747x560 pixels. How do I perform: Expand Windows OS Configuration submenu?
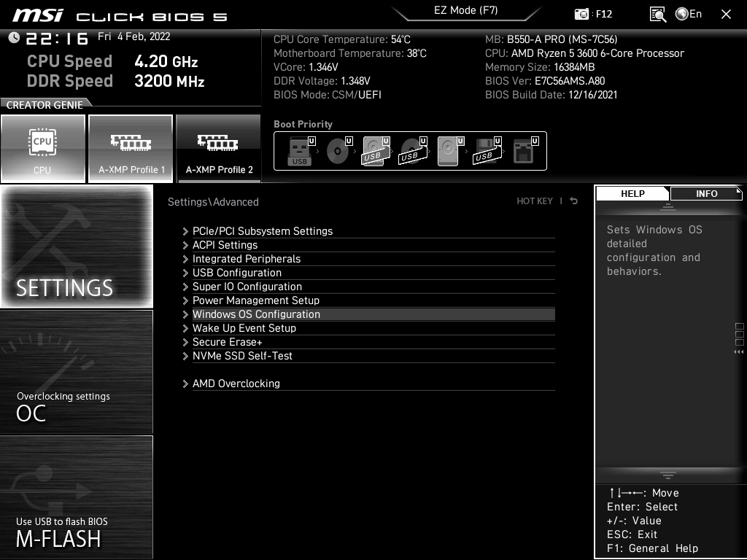pyautogui.click(x=256, y=314)
